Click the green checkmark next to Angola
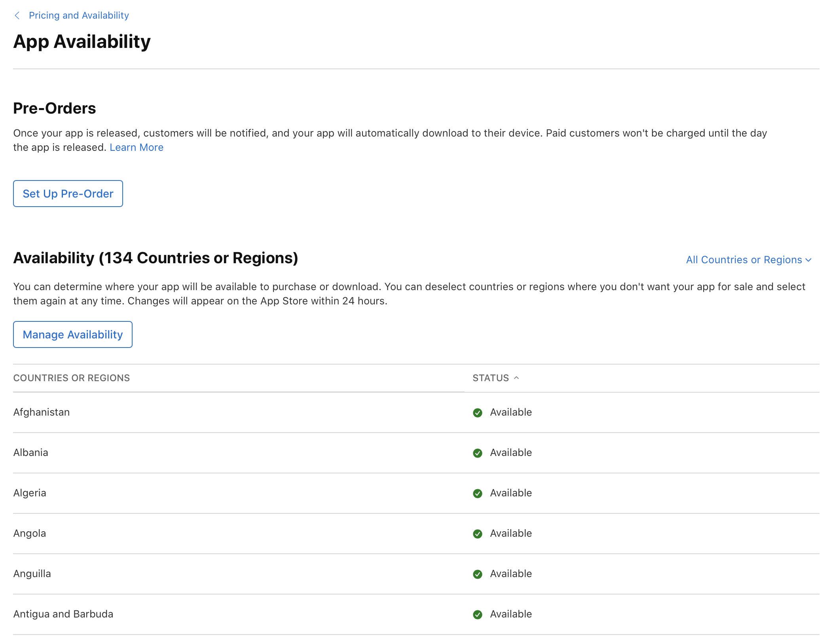 point(478,534)
